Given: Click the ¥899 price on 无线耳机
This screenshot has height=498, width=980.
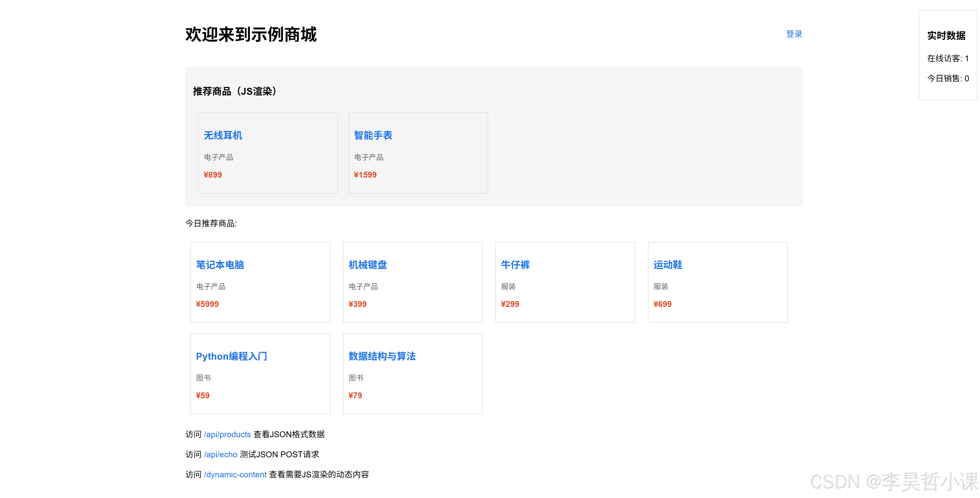Looking at the screenshot, I should (213, 174).
